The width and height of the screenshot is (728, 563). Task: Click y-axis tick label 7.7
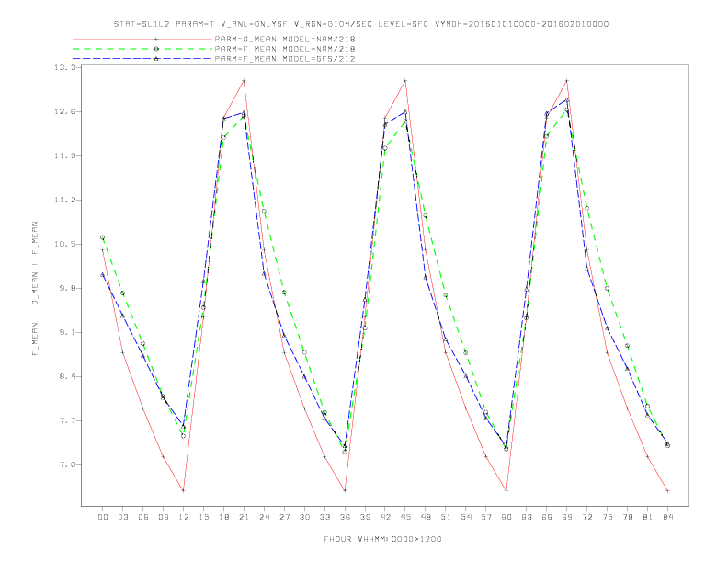[68, 420]
